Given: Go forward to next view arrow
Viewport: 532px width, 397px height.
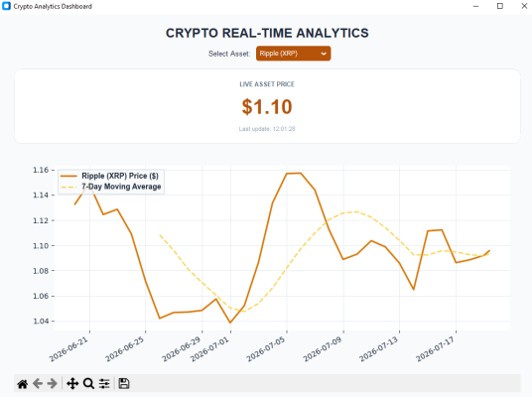Looking at the screenshot, I should (x=52, y=384).
